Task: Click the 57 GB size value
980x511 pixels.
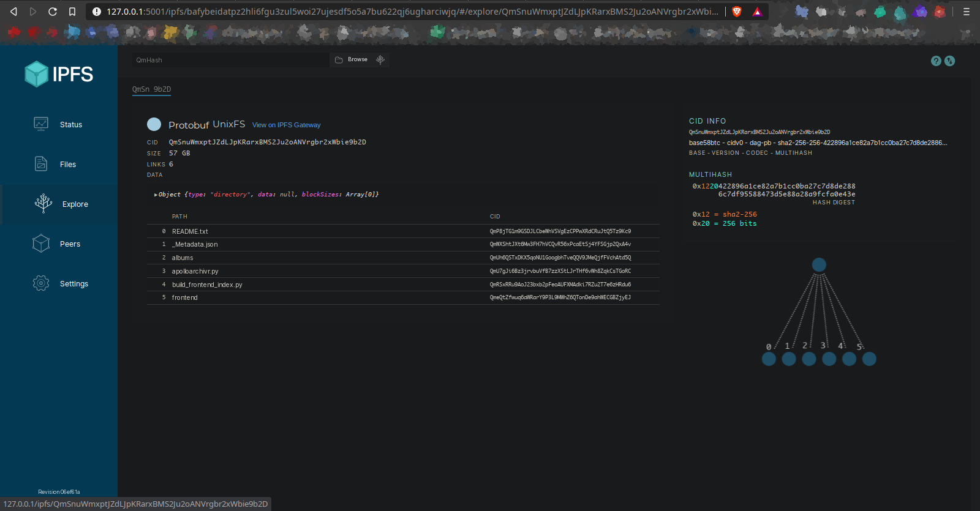Action: [x=179, y=153]
